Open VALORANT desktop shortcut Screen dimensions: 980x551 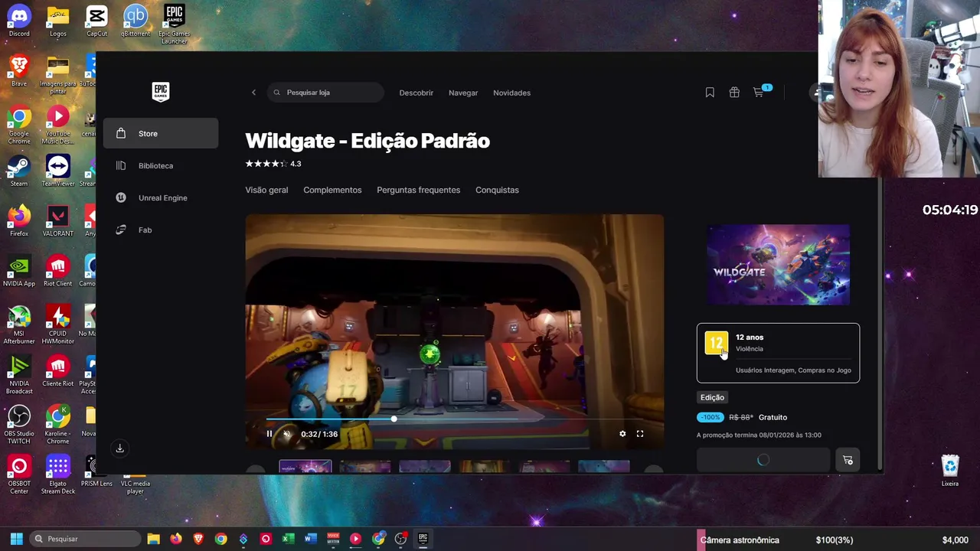coord(58,220)
